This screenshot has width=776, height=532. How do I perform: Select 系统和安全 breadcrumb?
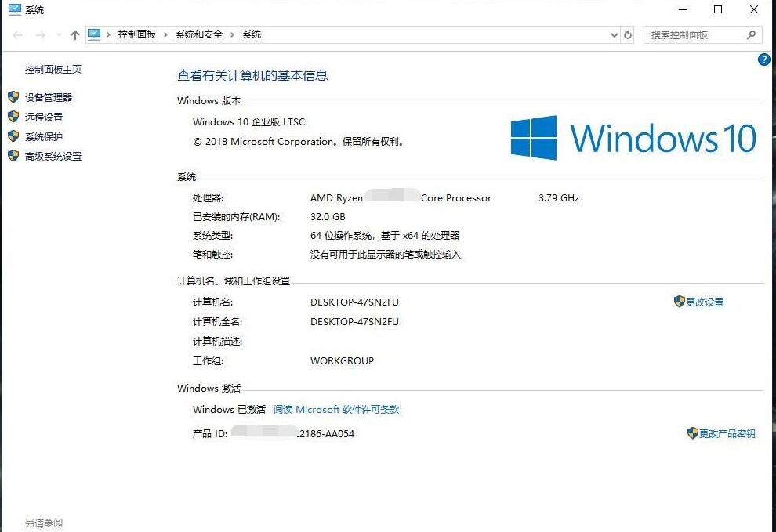(x=199, y=34)
